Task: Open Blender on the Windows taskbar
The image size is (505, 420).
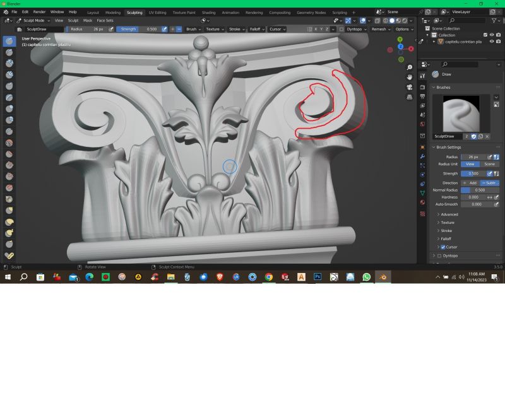Action: [x=383, y=277]
